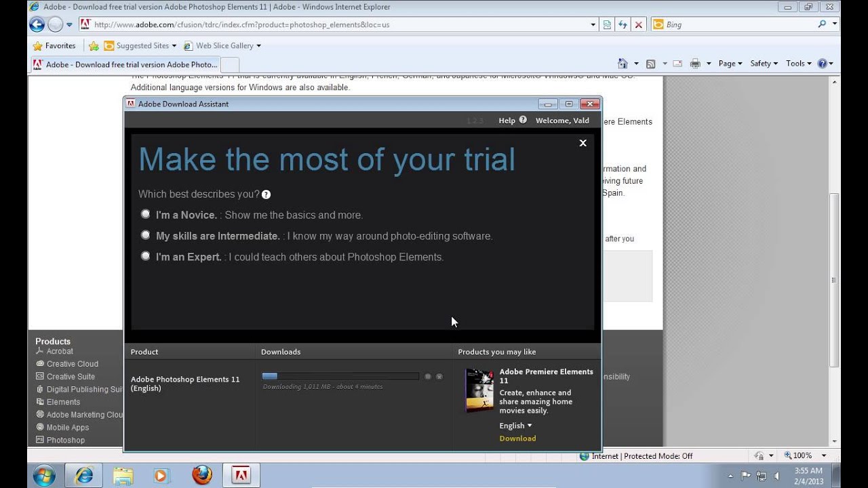868x488 pixels.
Task: Open Internet Explorer from the taskbar
Action: (x=84, y=475)
